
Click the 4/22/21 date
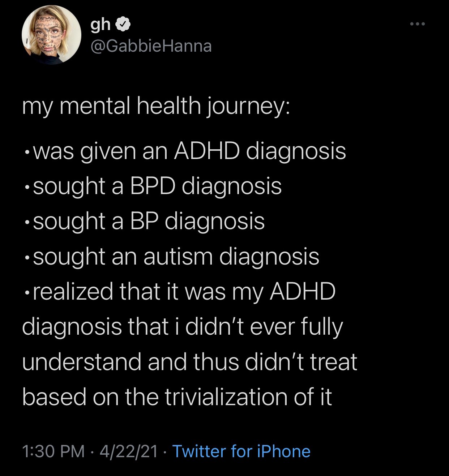(129, 451)
